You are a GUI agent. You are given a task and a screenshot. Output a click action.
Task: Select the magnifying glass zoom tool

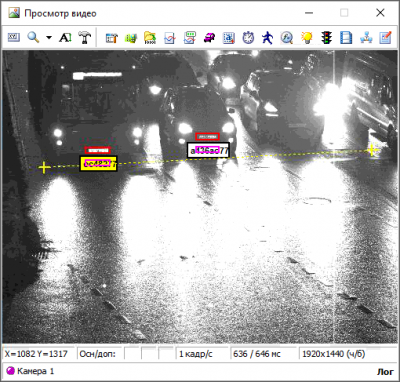click(x=33, y=37)
